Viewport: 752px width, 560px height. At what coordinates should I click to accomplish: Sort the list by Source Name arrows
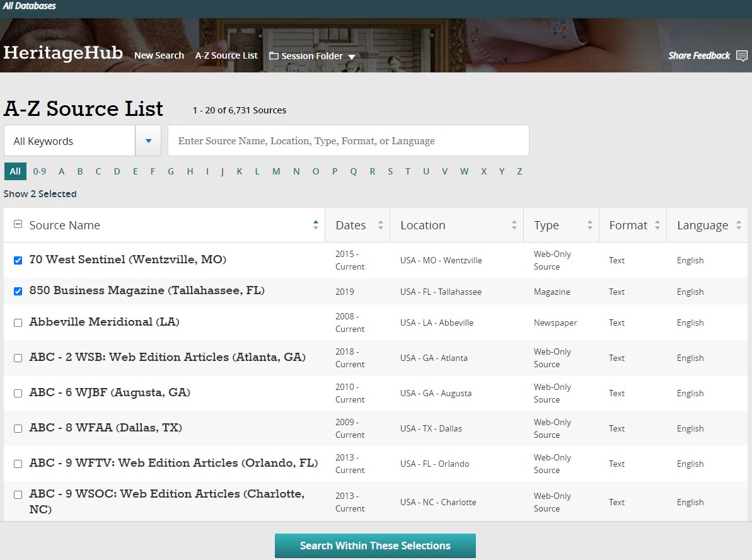pos(316,225)
